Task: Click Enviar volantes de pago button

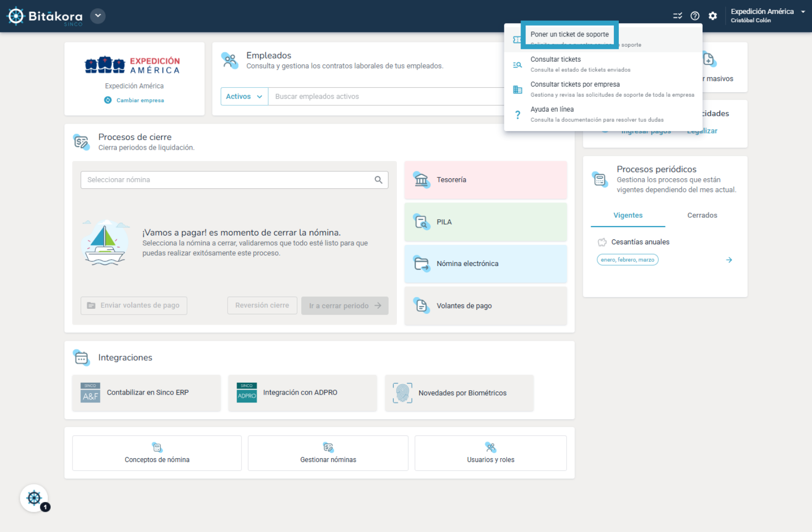Action: [x=134, y=305]
